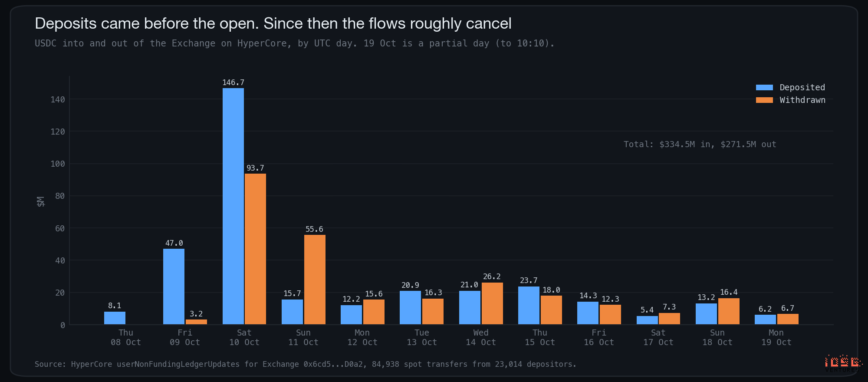Select the 3.2 withdrawn bar for Fri 09 Oct
This screenshot has height=382, width=868.
click(196, 322)
